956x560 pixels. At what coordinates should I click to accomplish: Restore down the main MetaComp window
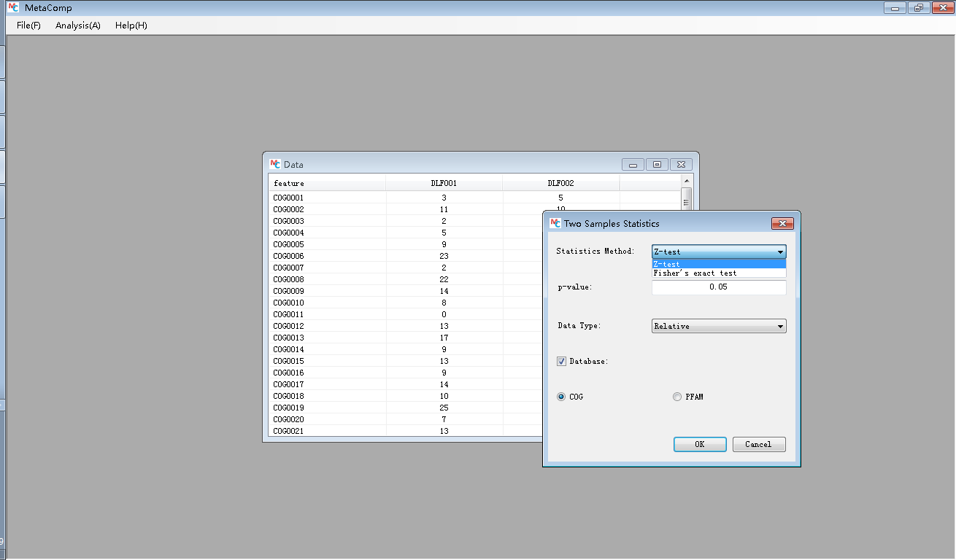[x=918, y=8]
